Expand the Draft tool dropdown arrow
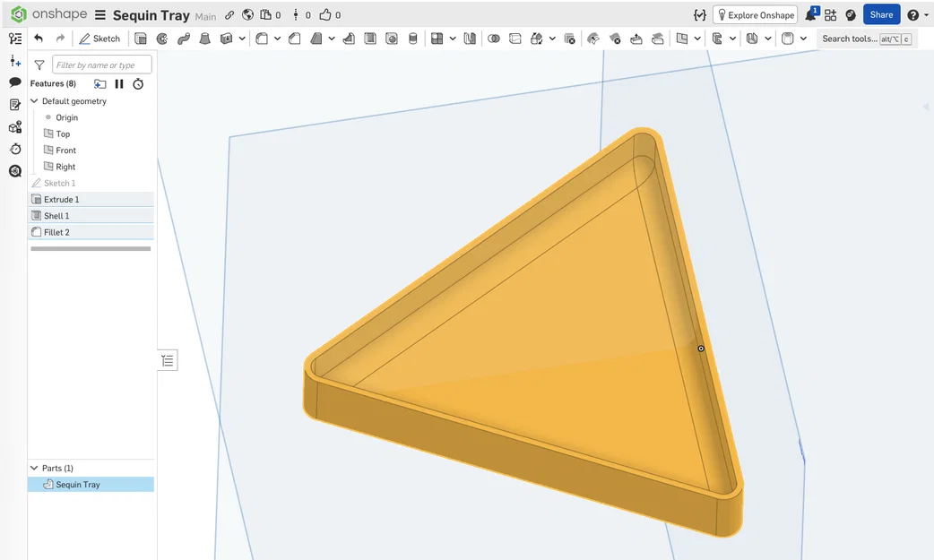 pos(331,39)
